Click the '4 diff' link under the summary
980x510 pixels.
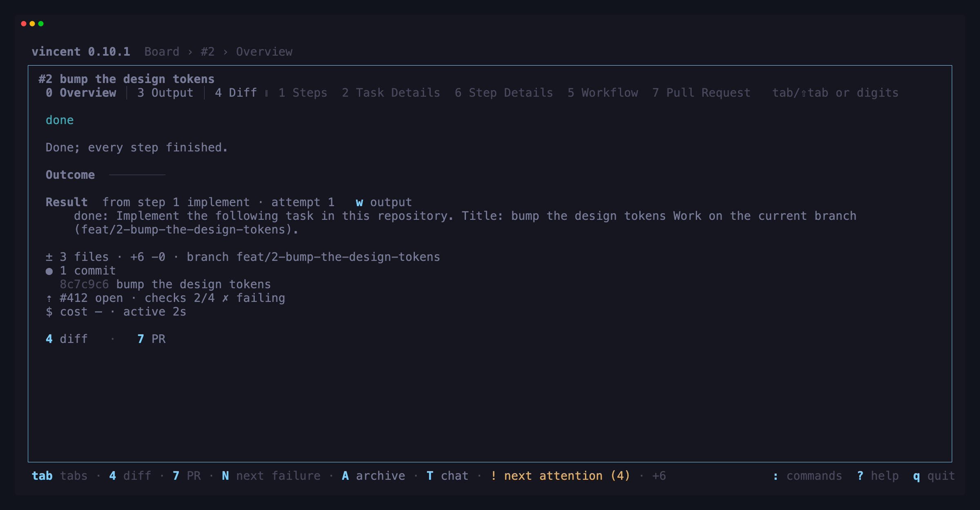pos(67,339)
